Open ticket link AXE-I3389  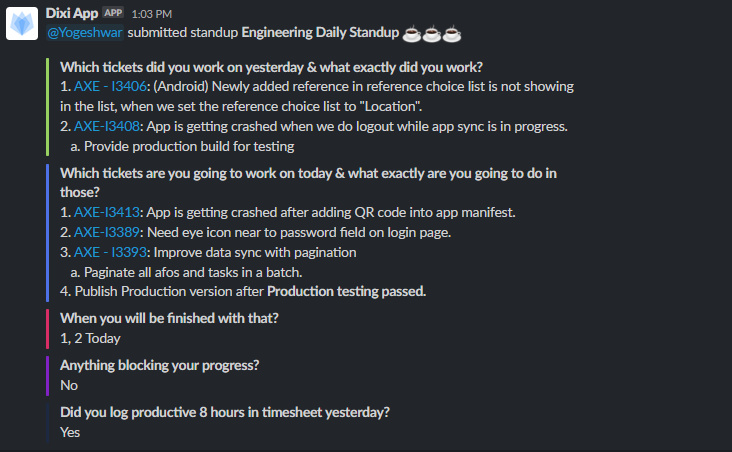click(107, 233)
